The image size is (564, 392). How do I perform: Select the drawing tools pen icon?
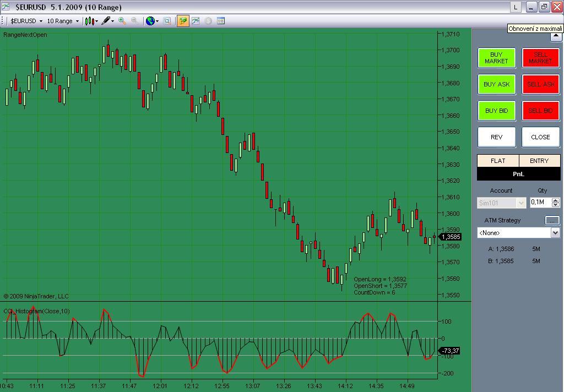coord(107,21)
